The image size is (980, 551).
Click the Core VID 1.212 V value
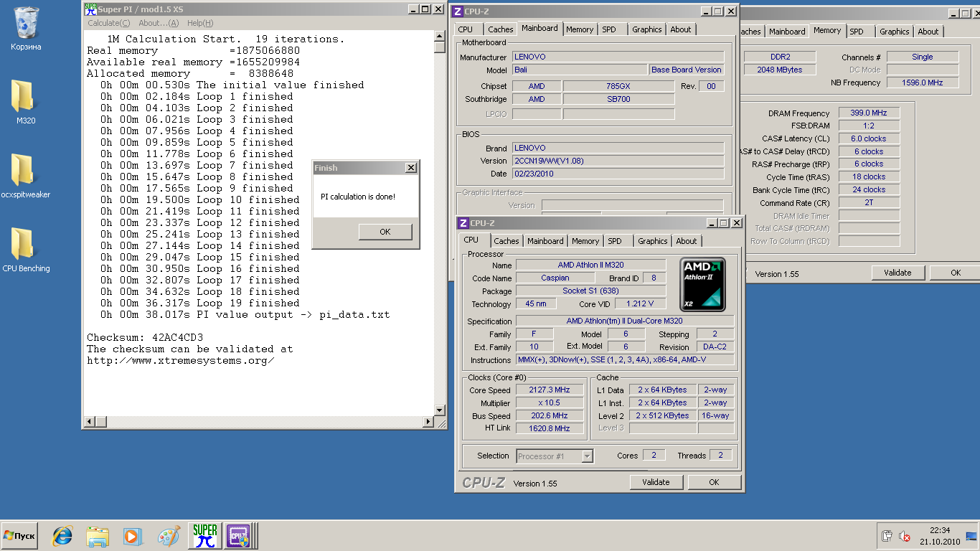(x=640, y=304)
